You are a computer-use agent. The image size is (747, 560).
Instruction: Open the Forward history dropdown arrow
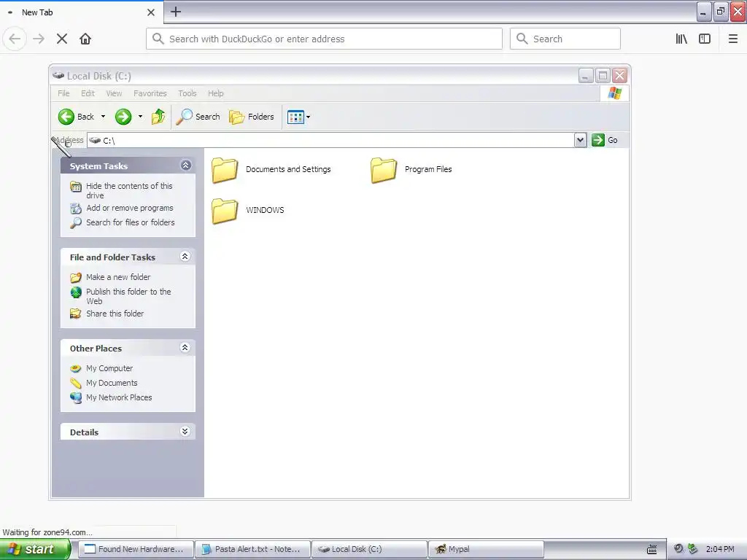[x=140, y=117]
